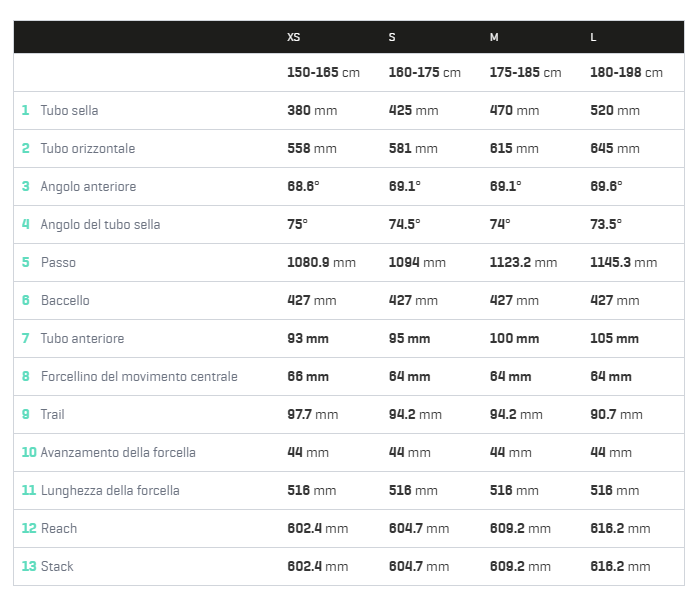Select the L size column header
The height and width of the screenshot is (596, 694).
(x=593, y=37)
